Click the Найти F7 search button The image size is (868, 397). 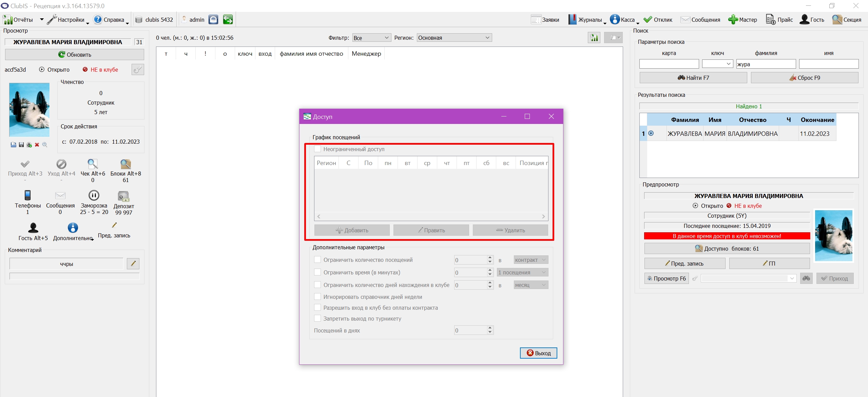tap(693, 78)
